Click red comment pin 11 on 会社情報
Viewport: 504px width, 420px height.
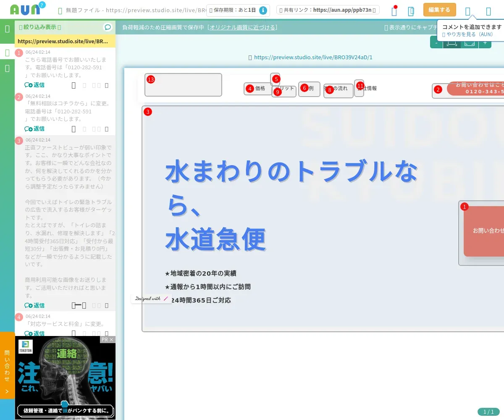tap(360, 85)
